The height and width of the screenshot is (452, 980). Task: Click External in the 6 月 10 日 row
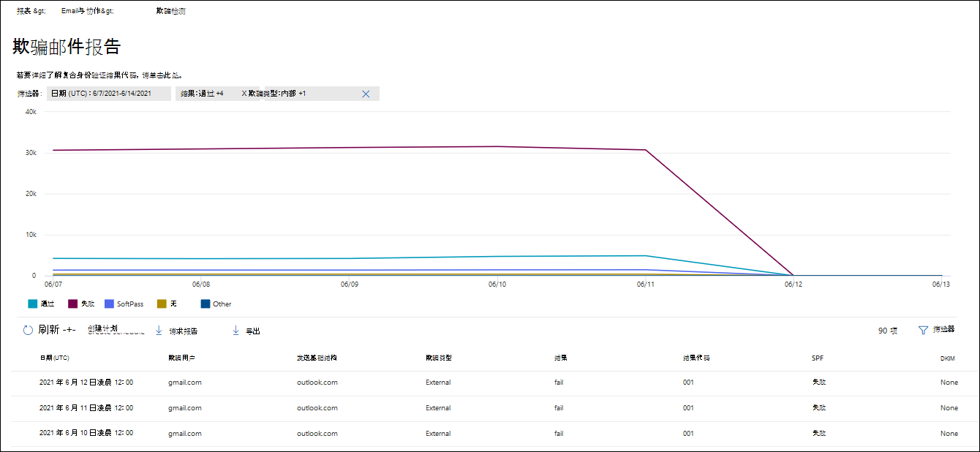point(438,434)
